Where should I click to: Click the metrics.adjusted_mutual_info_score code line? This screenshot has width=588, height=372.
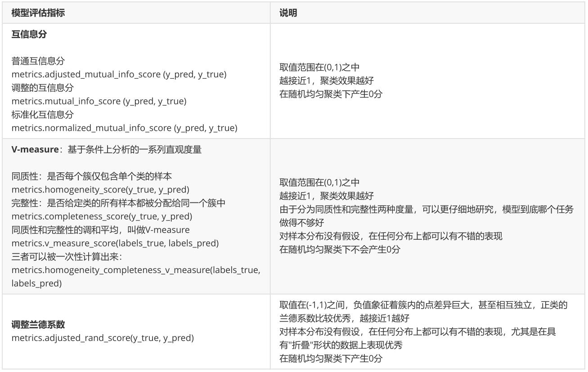(119, 74)
